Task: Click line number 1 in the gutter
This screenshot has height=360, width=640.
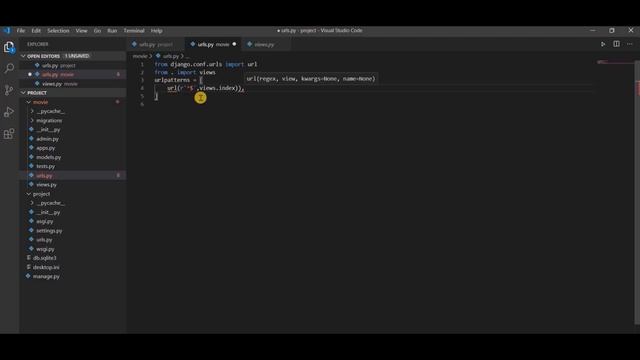Action: click(142, 64)
